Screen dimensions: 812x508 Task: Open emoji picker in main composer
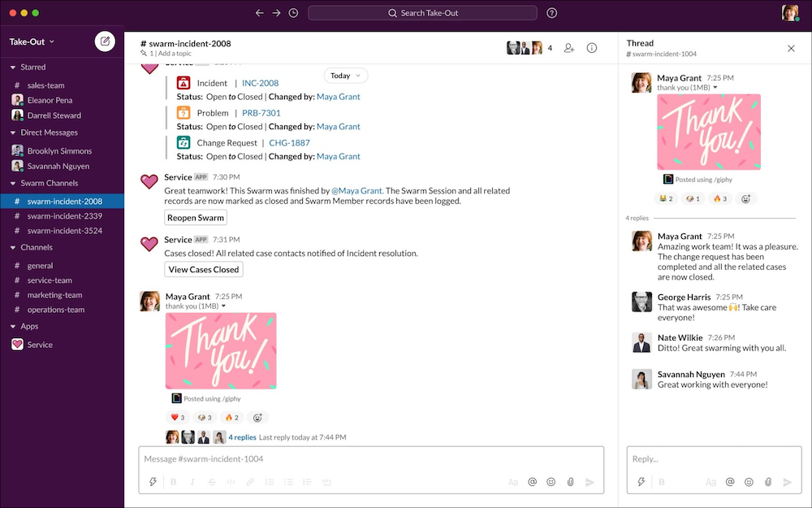coord(551,481)
